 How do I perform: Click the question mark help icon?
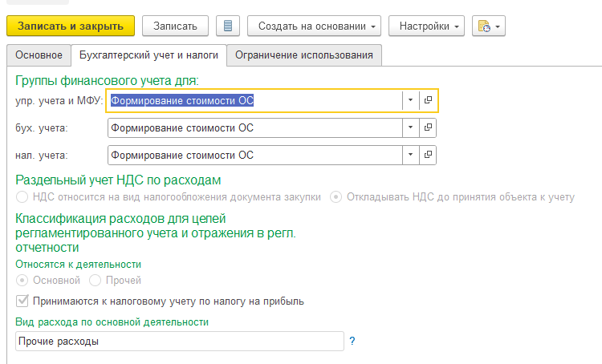(x=352, y=341)
